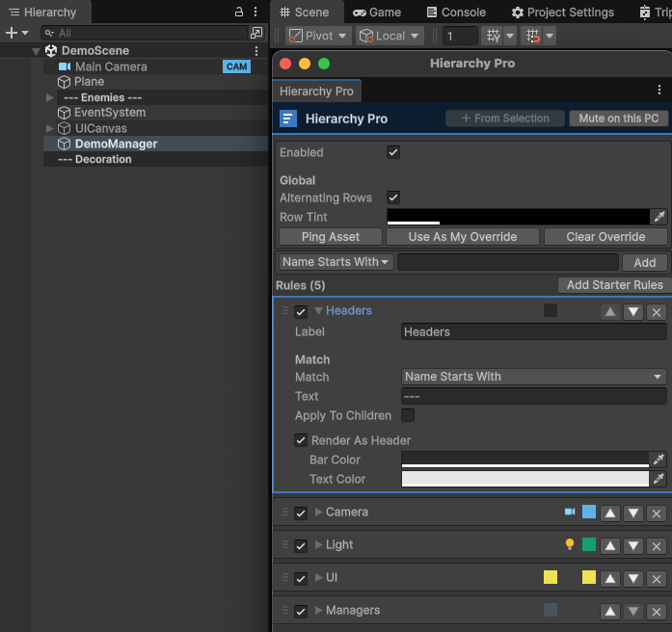Focus the Hierarchy search field

tap(145, 33)
